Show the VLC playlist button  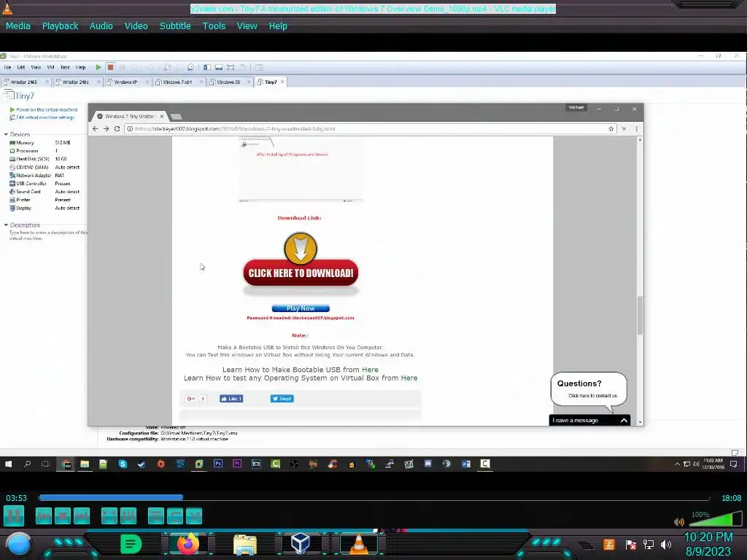pos(156,516)
